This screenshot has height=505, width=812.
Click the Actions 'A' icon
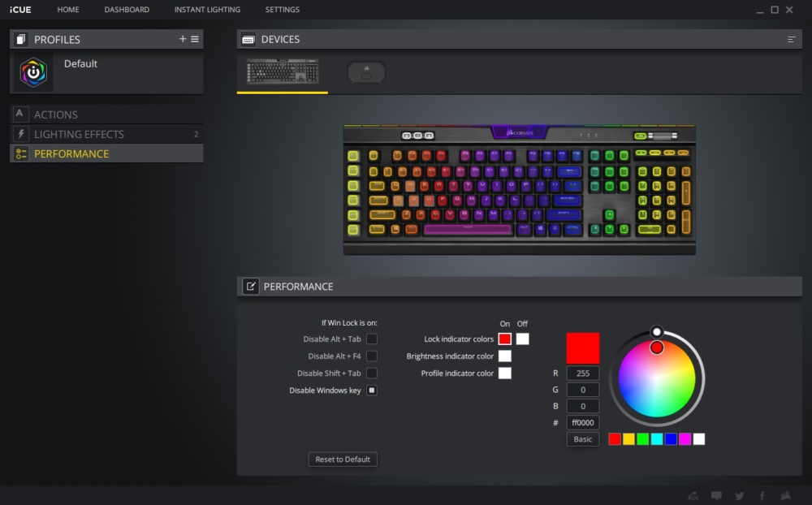pyautogui.click(x=19, y=114)
